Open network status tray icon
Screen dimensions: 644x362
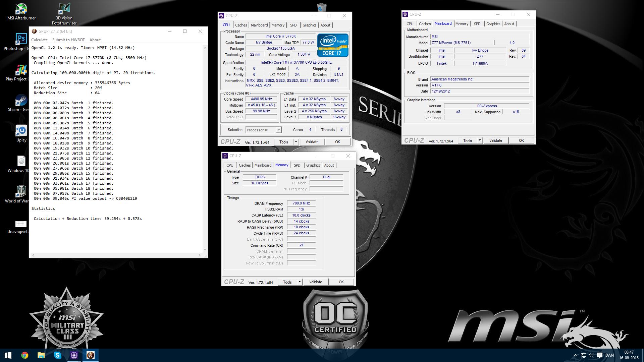click(x=584, y=355)
